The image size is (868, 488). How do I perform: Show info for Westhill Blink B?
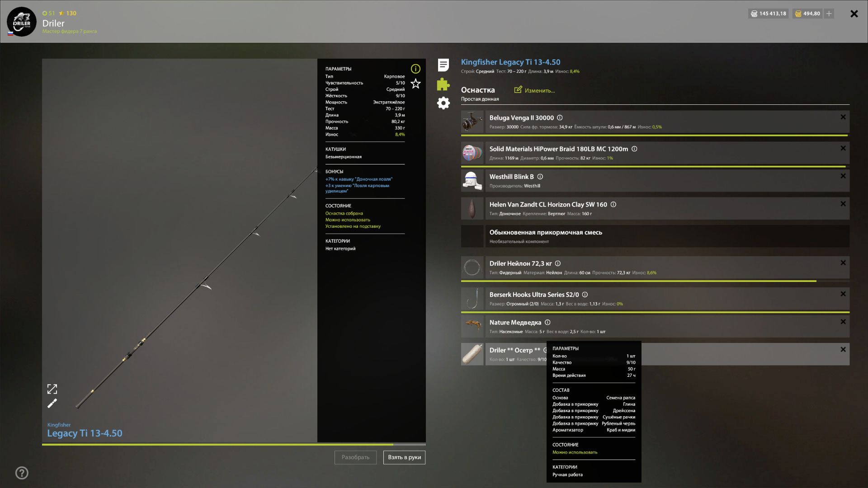pos(540,177)
